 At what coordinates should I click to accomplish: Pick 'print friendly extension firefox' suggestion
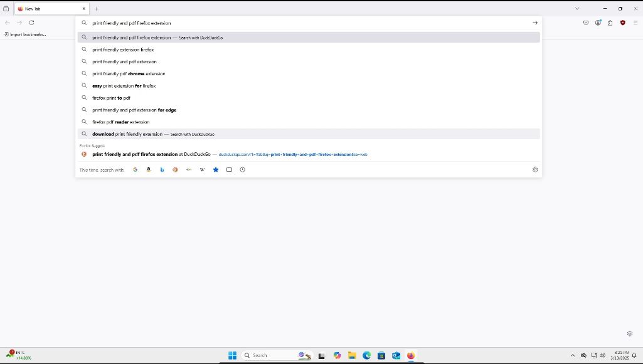click(x=309, y=49)
